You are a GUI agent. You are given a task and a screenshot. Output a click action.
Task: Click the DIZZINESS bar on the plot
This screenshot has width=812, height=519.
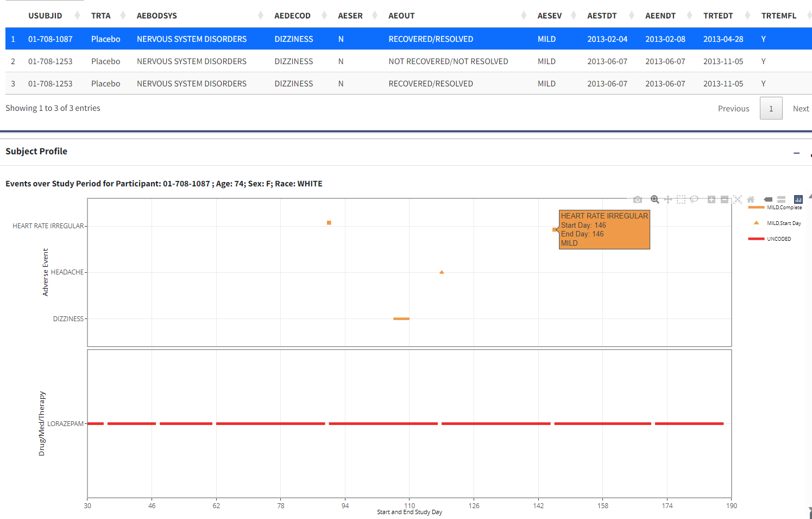coord(401,318)
